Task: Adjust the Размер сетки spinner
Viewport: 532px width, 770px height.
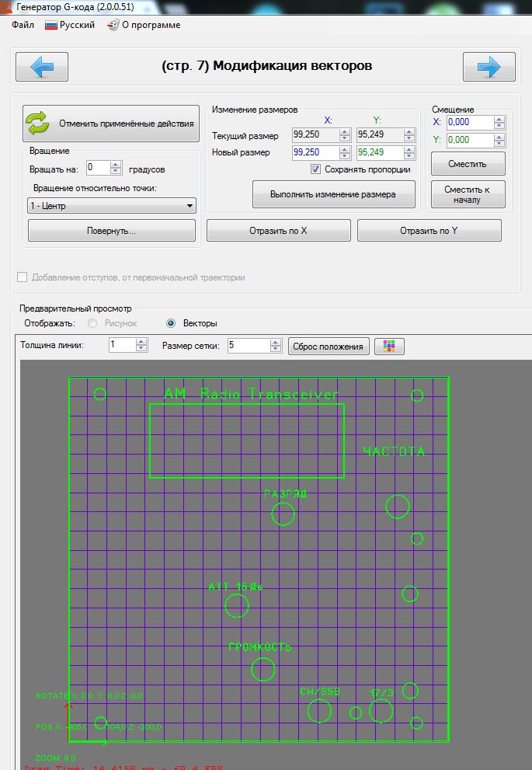Action: tap(276, 345)
